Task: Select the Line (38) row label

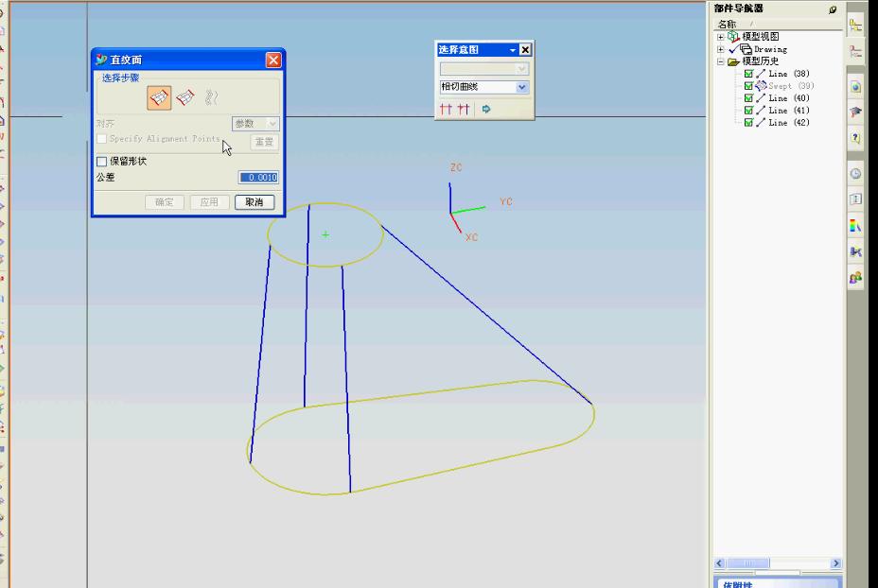Action: coord(789,74)
